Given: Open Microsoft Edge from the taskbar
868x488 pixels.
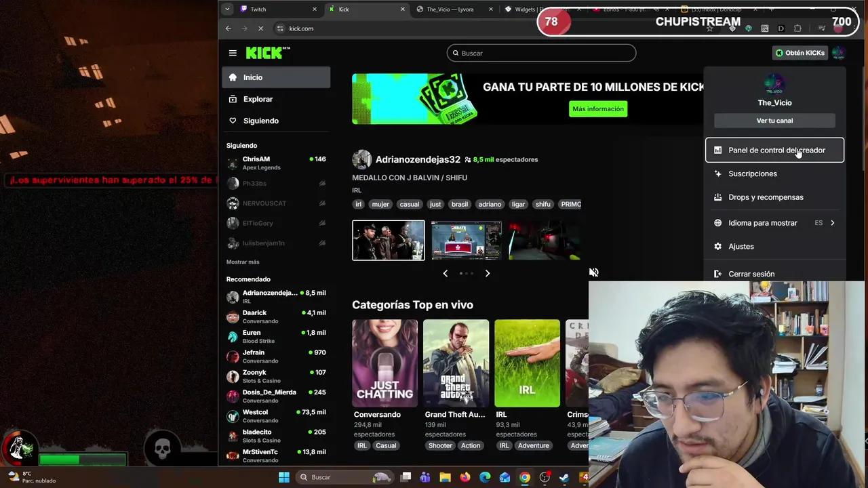Looking at the screenshot, I should (485, 477).
